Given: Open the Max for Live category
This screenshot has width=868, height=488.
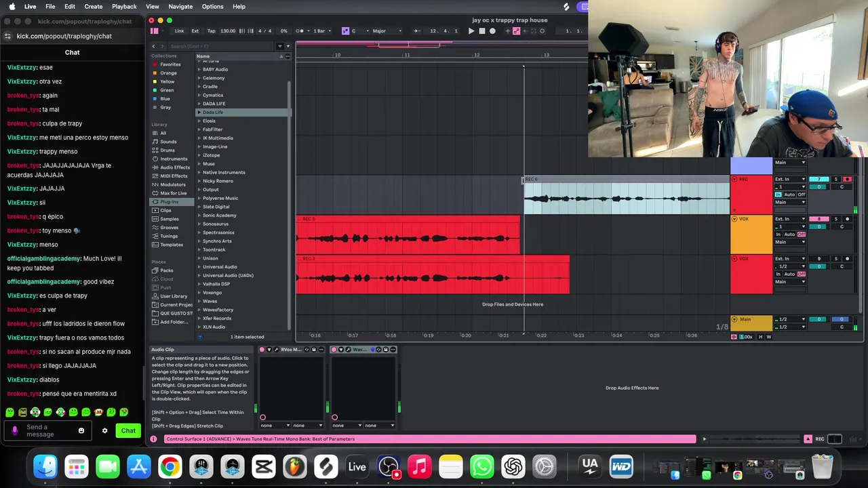Looking at the screenshot, I should point(173,193).
